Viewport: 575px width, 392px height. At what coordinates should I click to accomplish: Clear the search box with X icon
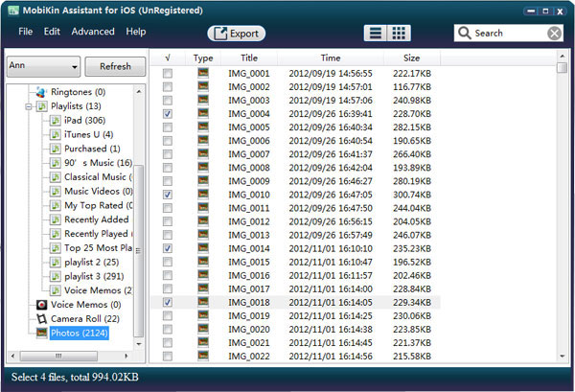click(555, 34)
